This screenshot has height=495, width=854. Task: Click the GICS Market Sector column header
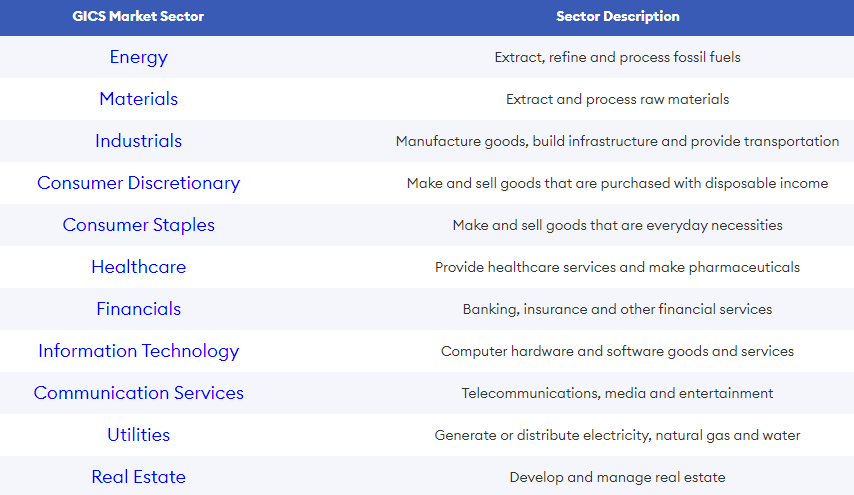pos(138,16)
